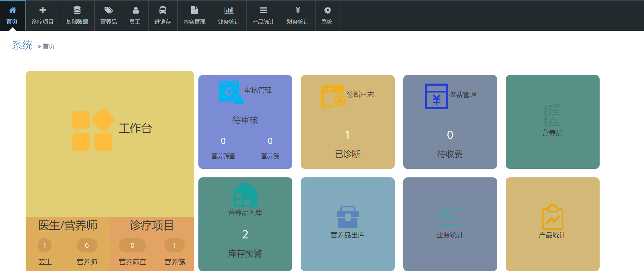
Task: Click the 产品统计 label on the tan card
Action: (552, 235)
